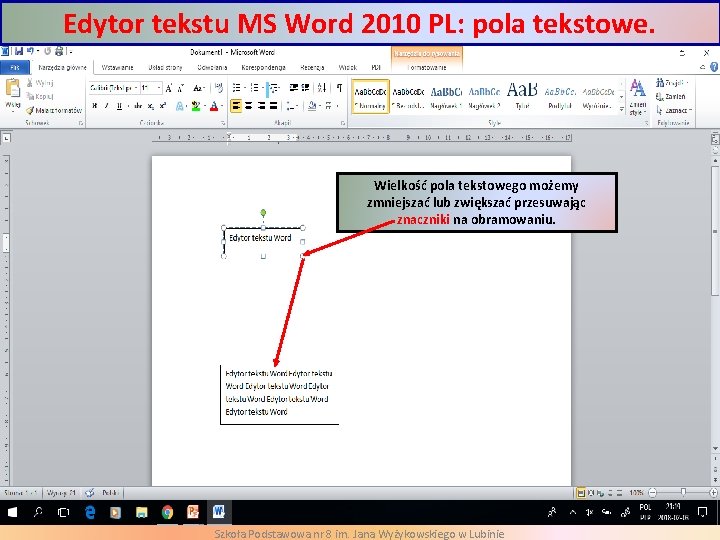Viewport: 720px width, 540px height.
Task: Increase indent using the indent icon
Action: click(x=305, y=88)
